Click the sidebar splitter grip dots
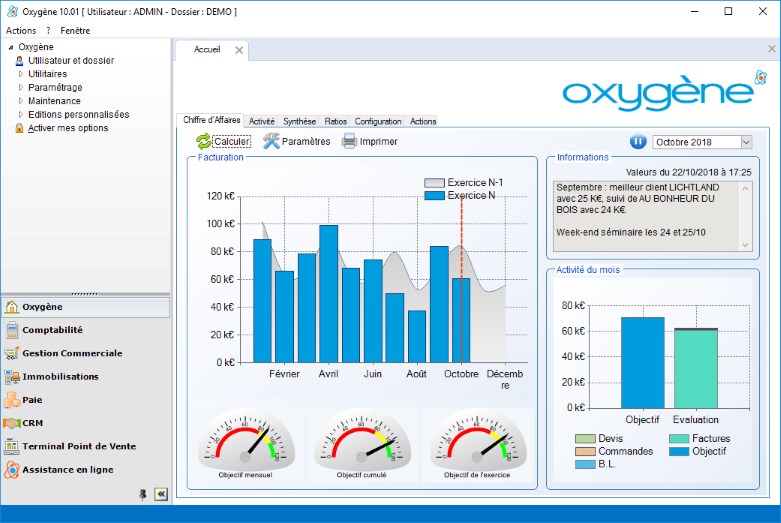Screen dimensions: 781x523 click(85, 294)
